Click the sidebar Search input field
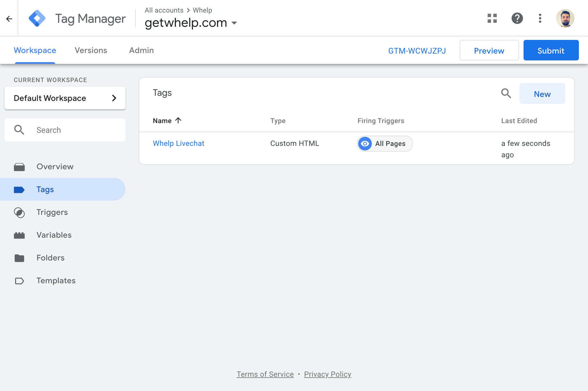588x391 pixels. 65,130
